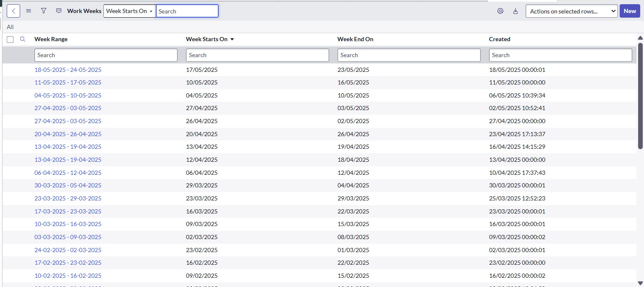
Task: Toggle the activity stream comment icon
Action: pos(59,11)
